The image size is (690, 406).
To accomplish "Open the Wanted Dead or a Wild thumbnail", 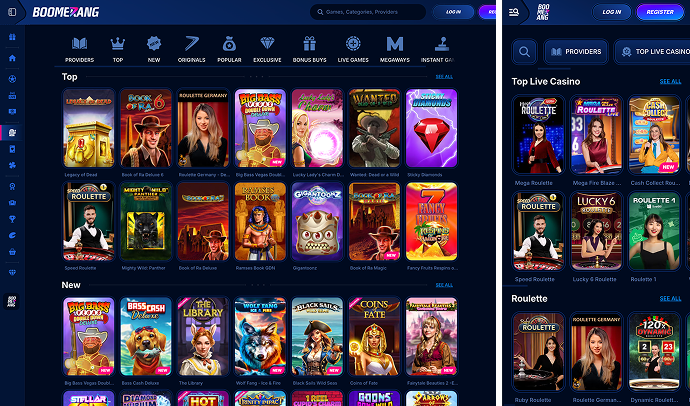I will [374, 128].
